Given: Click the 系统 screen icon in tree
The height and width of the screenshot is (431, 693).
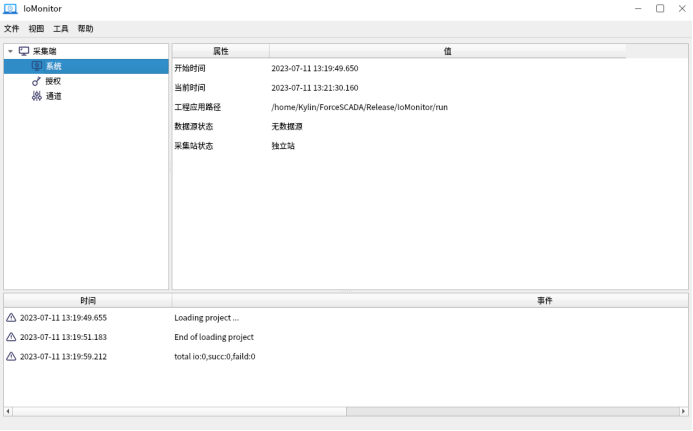Looking at the screenshot, I should (x=37, y=66).
